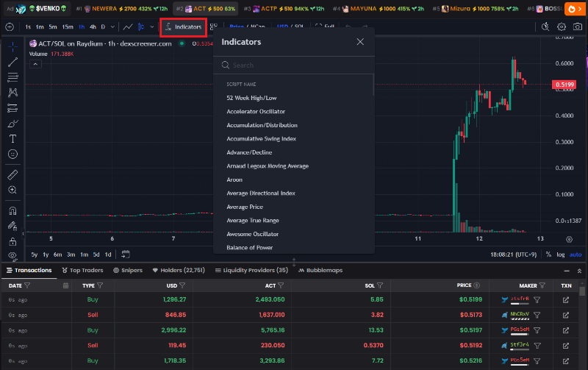The image size is (588, 370).
Task: Set the chart range to 5y
Action: pos(35,255)
